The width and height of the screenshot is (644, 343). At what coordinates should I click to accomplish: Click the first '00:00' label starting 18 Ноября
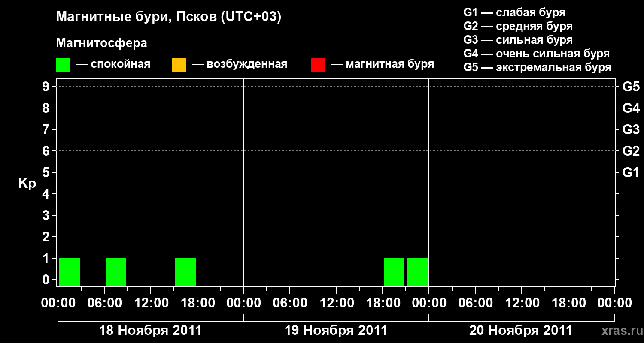pyautogui.click(x=58, y=303)
